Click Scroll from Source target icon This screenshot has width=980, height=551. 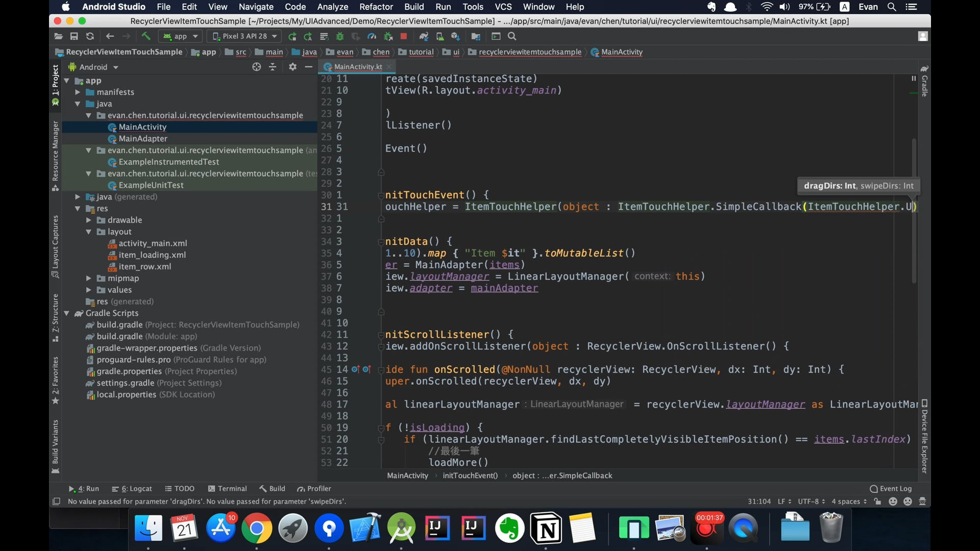tap(257, 67)
